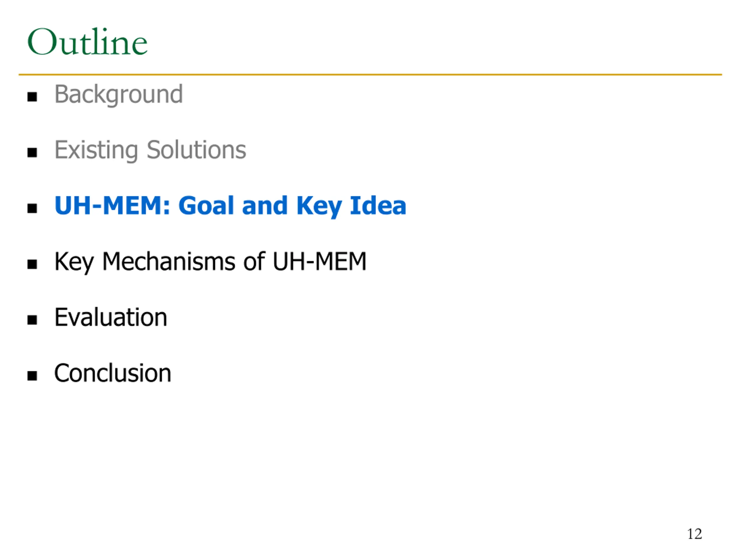Click the word Idea in blue heading
The width and height of the screenshot is (747, 560).
click(378, 205)
